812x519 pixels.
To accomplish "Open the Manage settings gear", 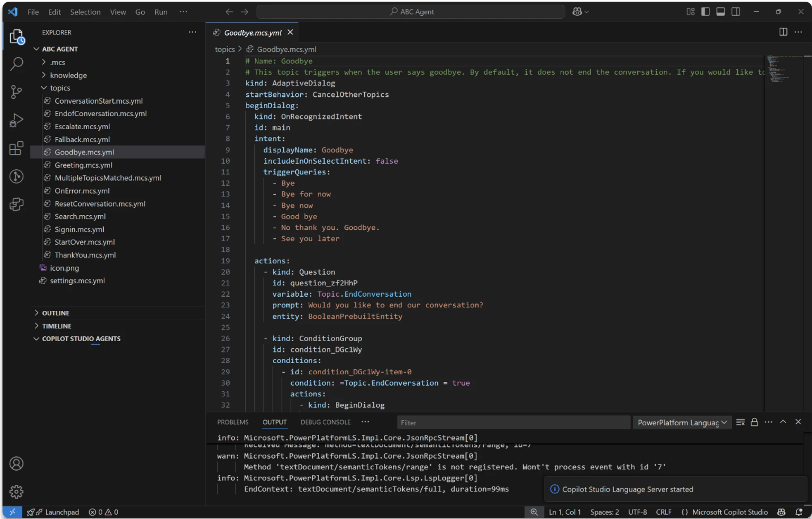I will (x=17, y=491).
